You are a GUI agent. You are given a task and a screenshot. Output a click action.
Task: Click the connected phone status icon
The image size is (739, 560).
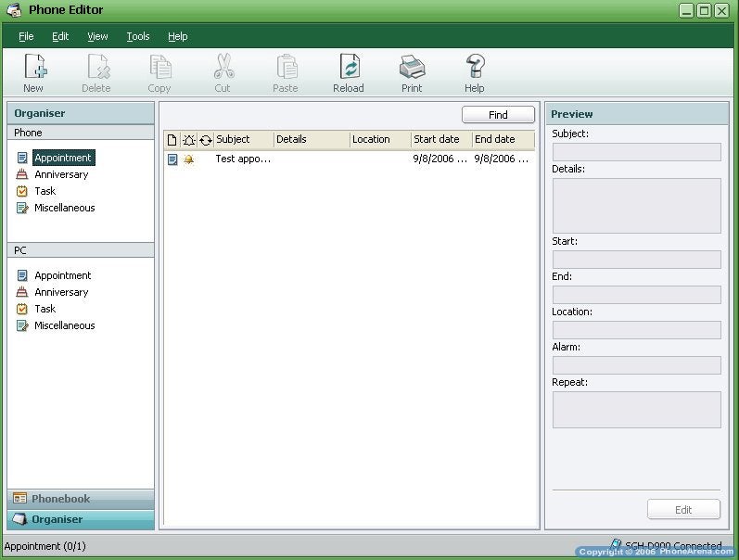pos(616,545)
